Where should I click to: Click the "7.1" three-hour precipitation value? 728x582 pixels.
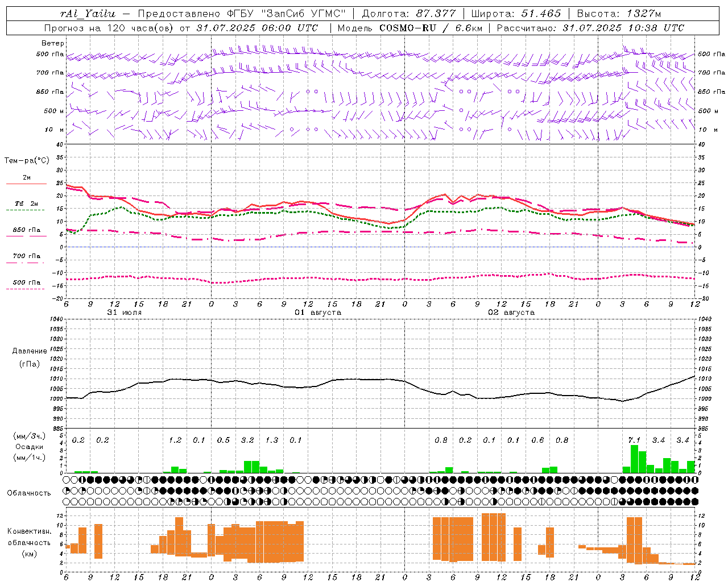point(634,440)
